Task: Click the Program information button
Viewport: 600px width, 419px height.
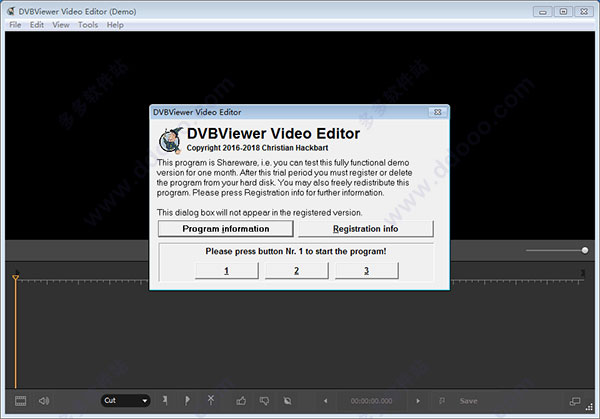Action: (x=226, y=228)
